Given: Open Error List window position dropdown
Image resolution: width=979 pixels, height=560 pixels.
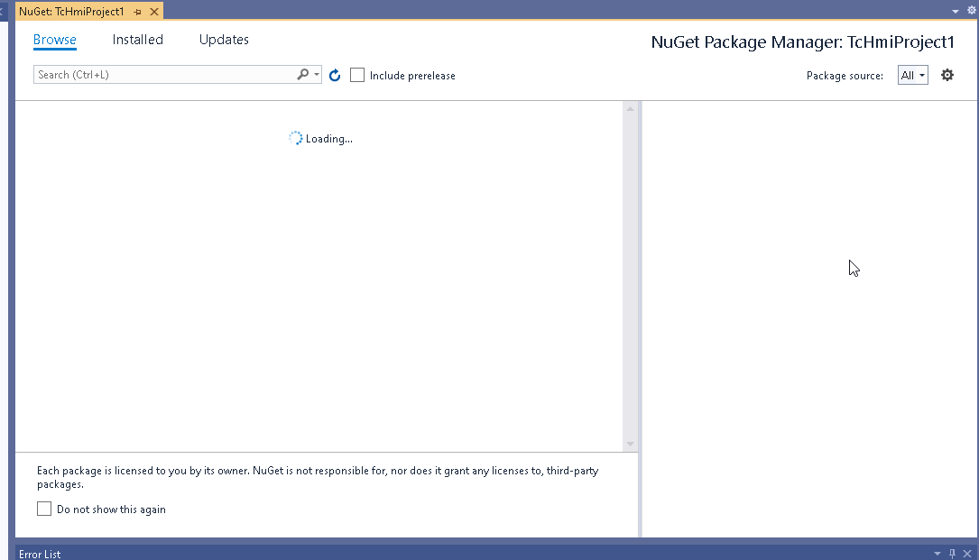Looking at the screenshot, I should click(937, 554).
